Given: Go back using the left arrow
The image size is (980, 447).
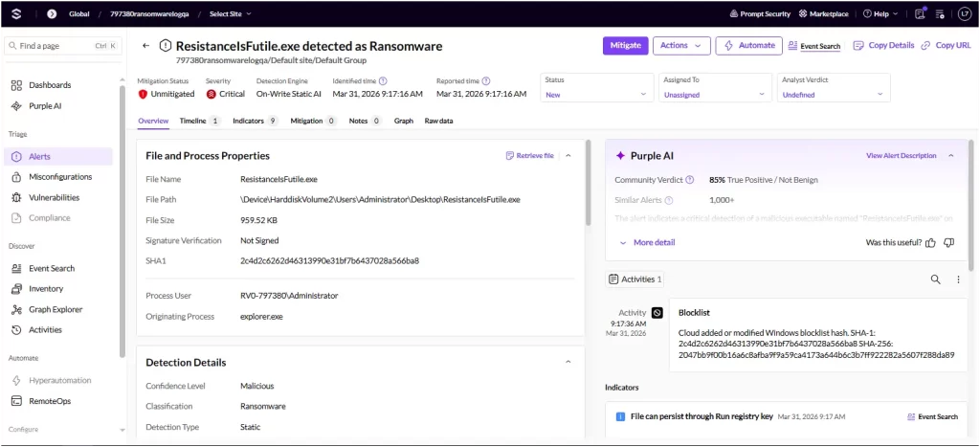Looking at the screenshot, I should click(x=145, y=46).
